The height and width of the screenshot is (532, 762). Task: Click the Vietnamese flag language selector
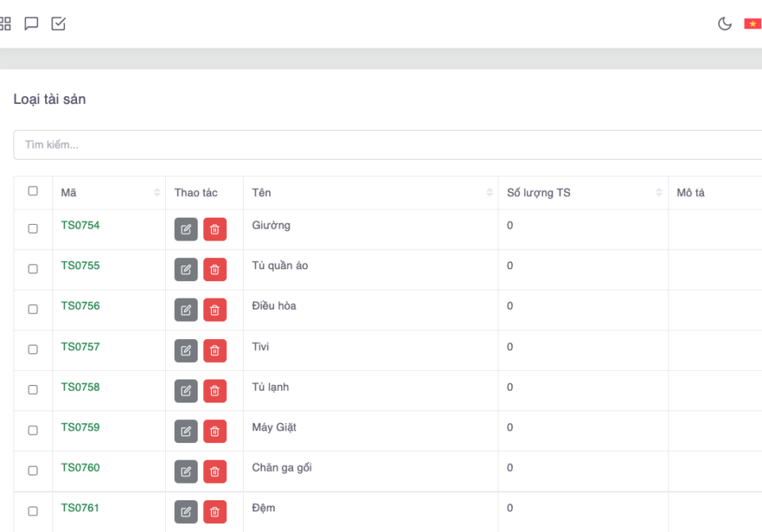(752, 24)
